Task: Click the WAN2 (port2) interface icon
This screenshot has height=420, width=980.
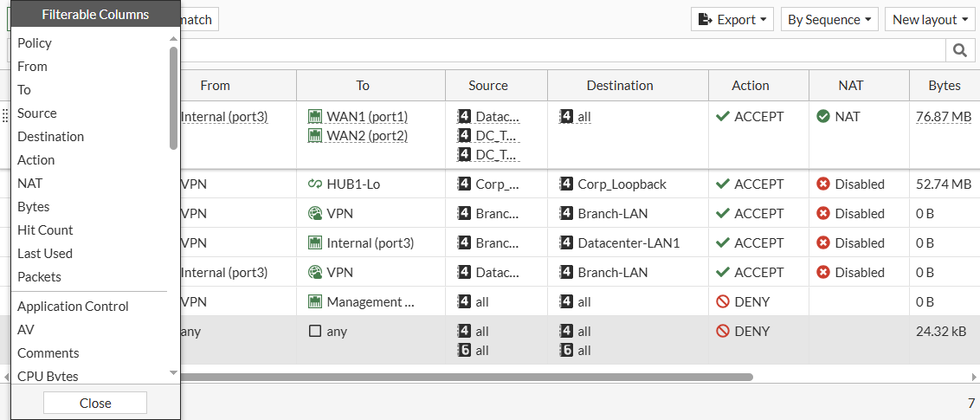Action: [x=315, y=136]
